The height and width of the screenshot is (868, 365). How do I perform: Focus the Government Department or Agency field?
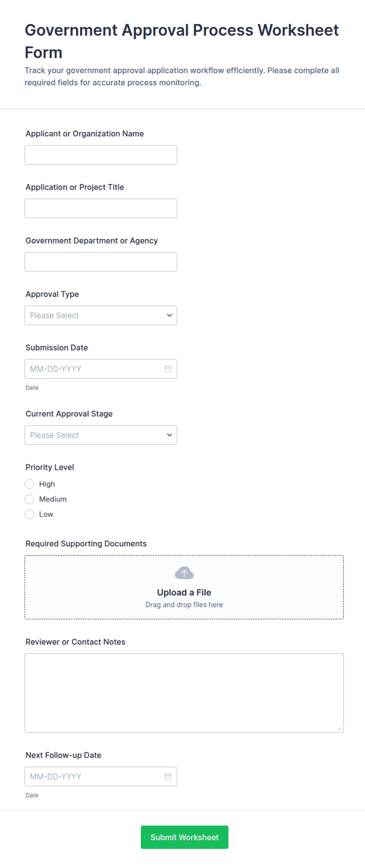click(101, 262)
